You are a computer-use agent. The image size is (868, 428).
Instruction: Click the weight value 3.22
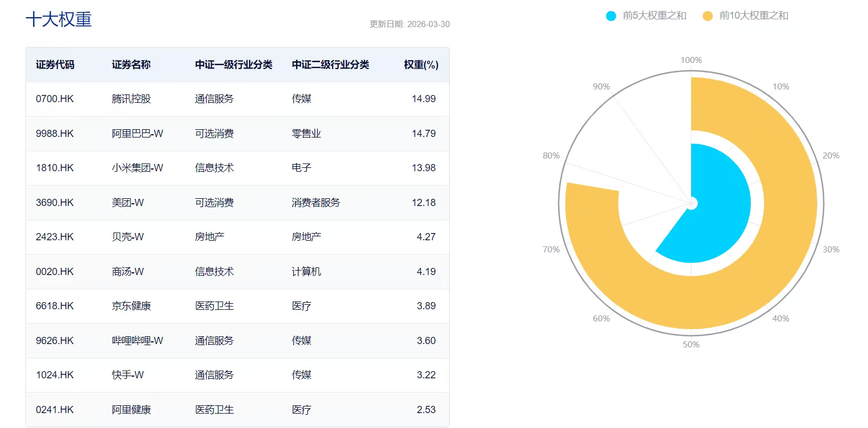tap(426, 375)
